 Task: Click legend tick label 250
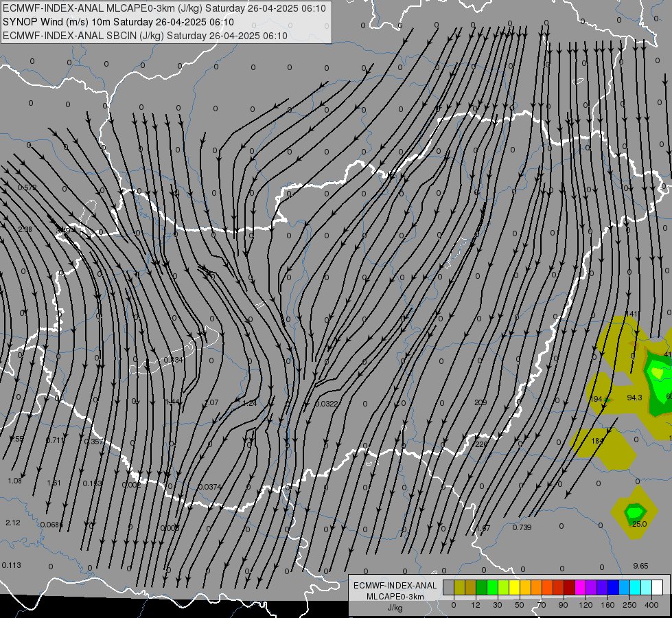click(x=629, y=605)
